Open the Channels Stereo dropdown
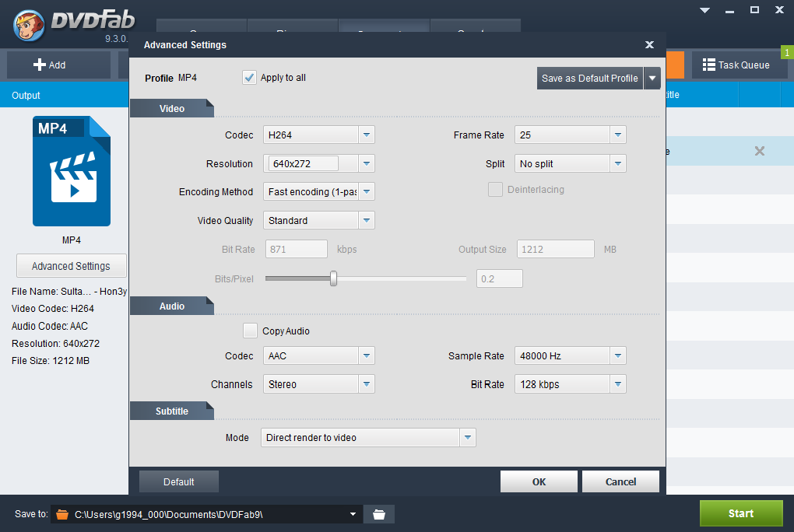 coord(367,384)
